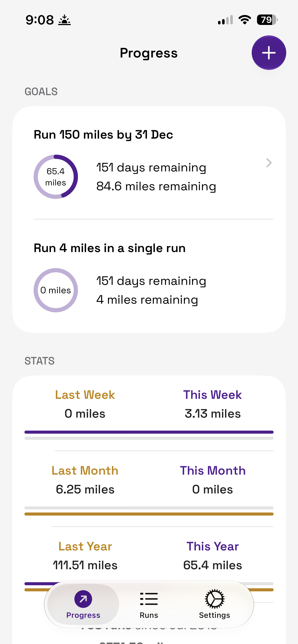Tap the purple plus add button
The image size is (298, 644).
click(269, 53)
